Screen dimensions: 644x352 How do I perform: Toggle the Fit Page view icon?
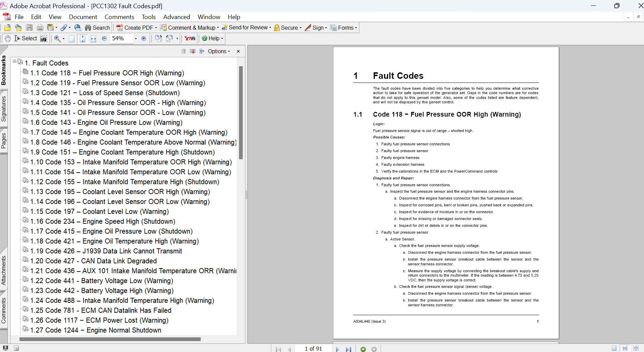(83, 39)
